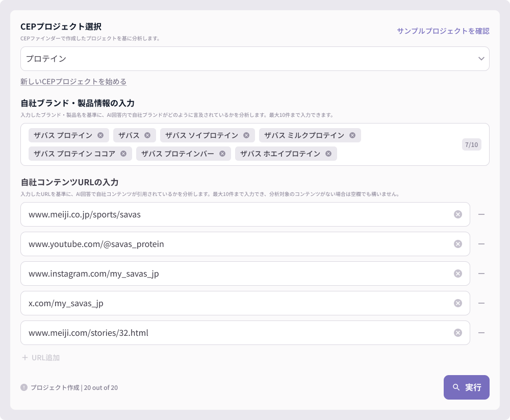This screenshot has width=510, height=420.
Task: Clear the x.com/my_savas_jp URL field
Action: coord(457,303)
